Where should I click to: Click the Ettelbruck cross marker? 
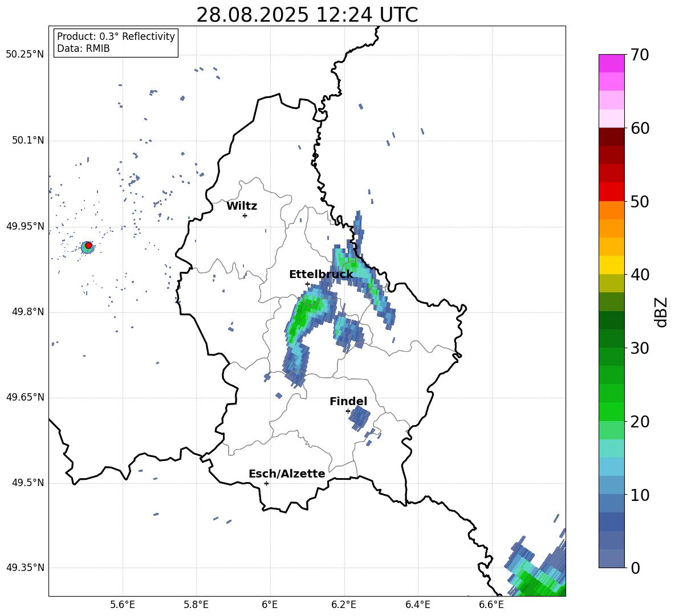click(x=307, y=284)
